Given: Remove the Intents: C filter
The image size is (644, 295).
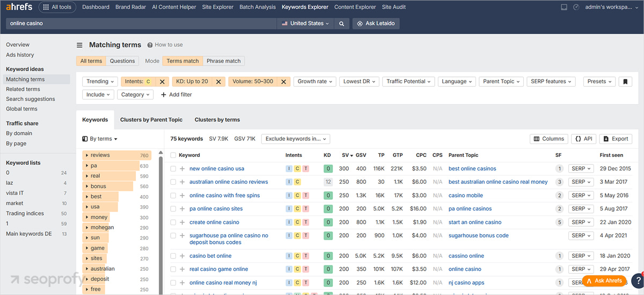Looking at the screenshot, I should 162,82.
